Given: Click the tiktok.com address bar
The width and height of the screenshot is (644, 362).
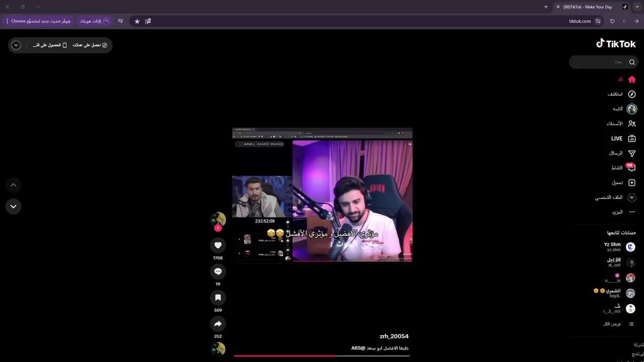Looking at the screenshot, I should (367, 21).
